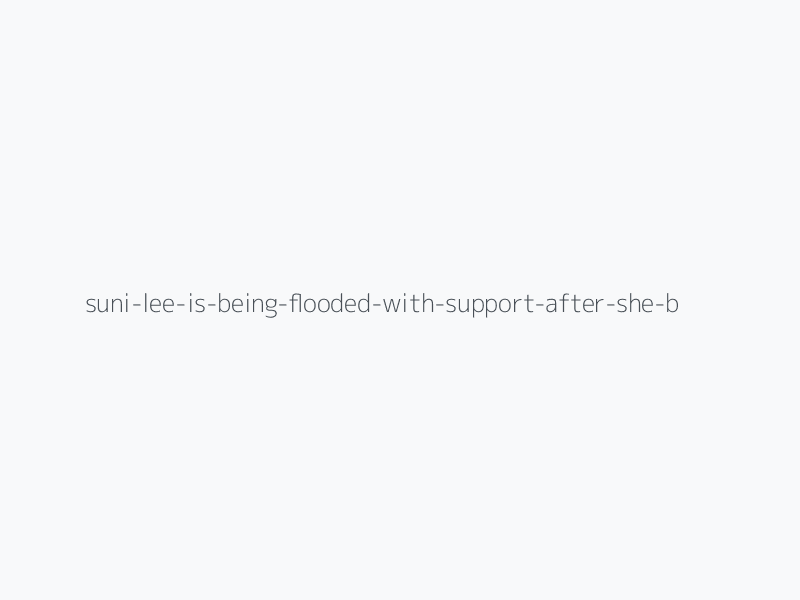Click the hyphen between "suni" and "lee"
800x600 pixels.
[135, 305]
